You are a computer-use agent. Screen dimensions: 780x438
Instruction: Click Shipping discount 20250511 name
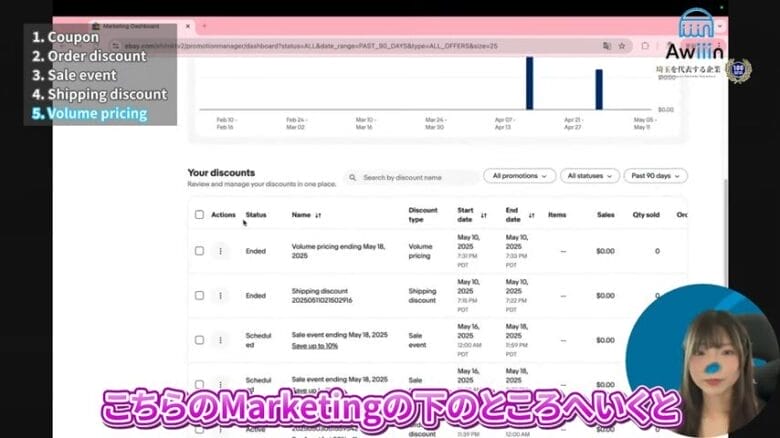click(322, 296)
